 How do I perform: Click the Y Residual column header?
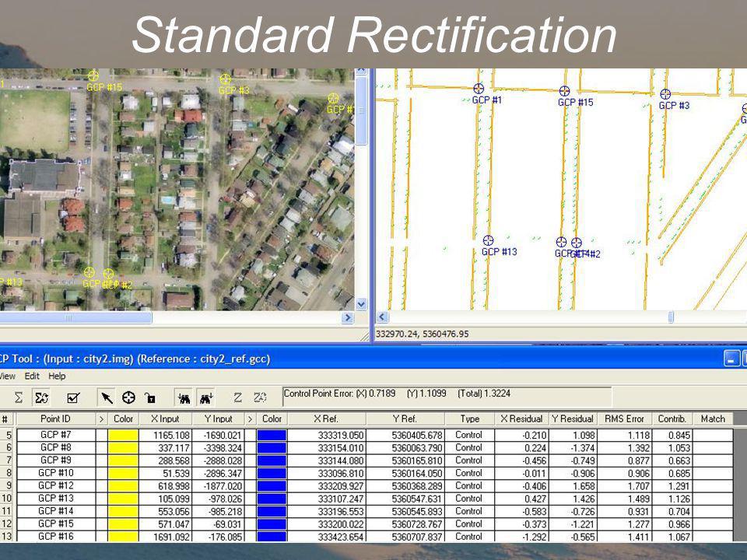(573, 419)
